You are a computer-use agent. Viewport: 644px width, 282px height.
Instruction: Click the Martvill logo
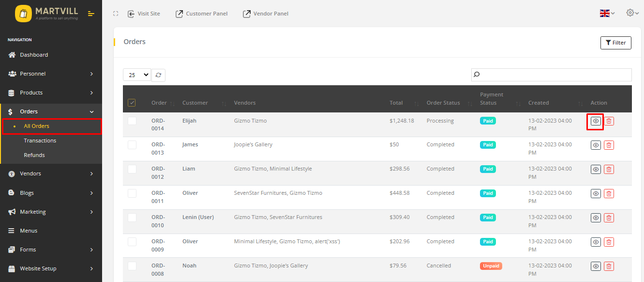click(x=46, y=13)
